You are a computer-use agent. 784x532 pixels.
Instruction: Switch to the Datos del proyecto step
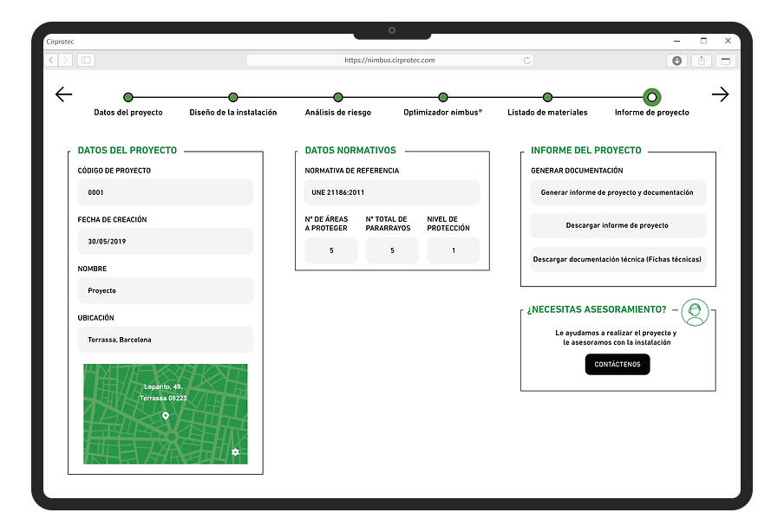point(128,98)
